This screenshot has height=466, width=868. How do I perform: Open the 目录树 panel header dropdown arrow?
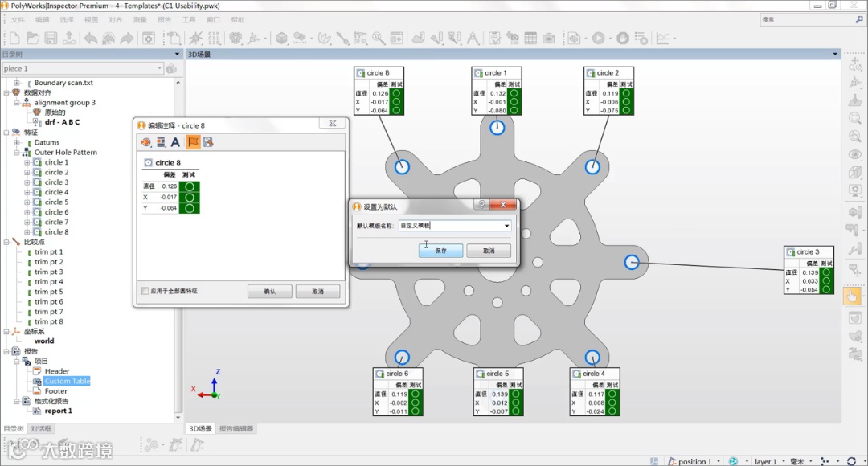[x=177, y=55]
